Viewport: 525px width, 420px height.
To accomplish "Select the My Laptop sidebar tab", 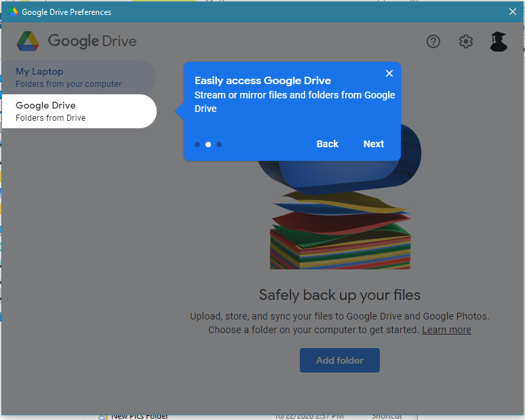I will point(79,77).
